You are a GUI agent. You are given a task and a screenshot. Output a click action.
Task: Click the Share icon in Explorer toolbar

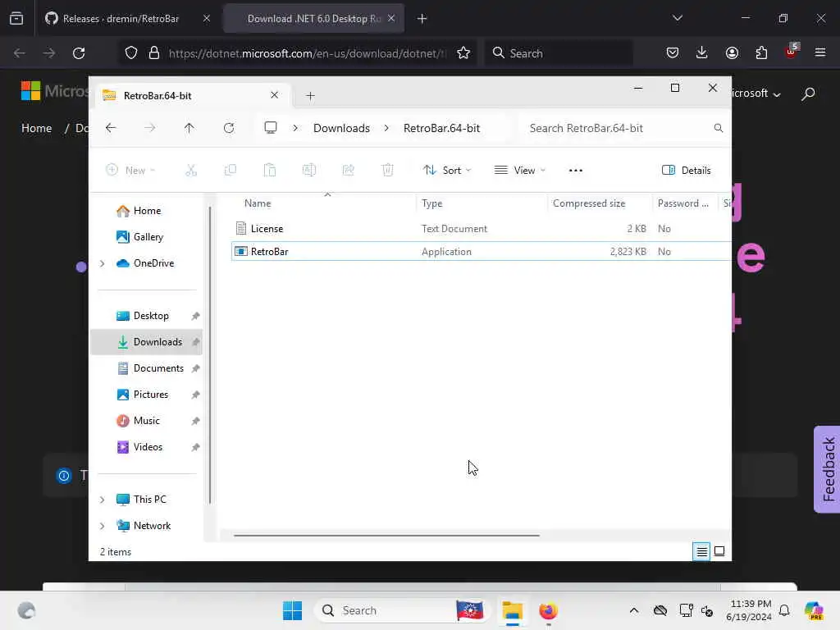click(348, 171)
